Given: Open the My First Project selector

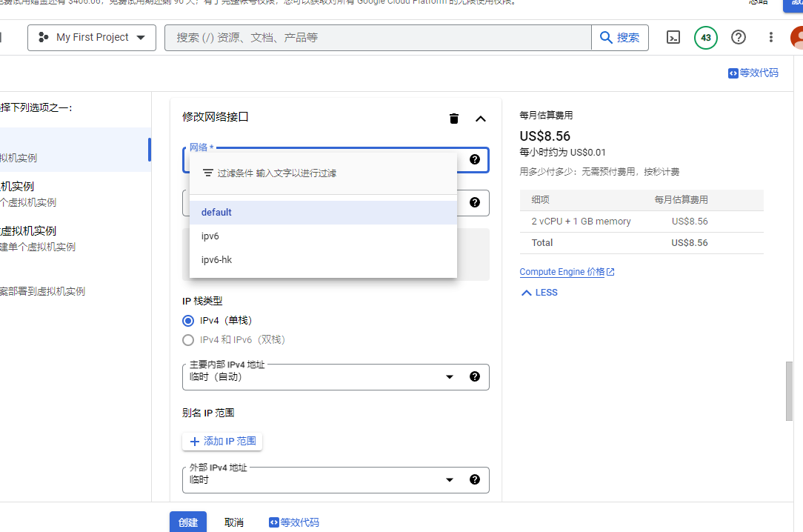Looking at the screenshot, I should pyautogui.click(x=92, y=38).
